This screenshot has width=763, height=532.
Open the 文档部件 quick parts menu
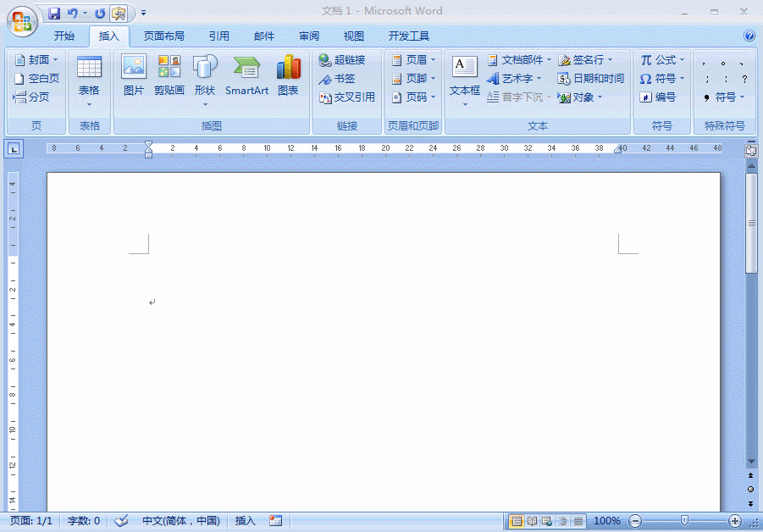pos(519,60)
